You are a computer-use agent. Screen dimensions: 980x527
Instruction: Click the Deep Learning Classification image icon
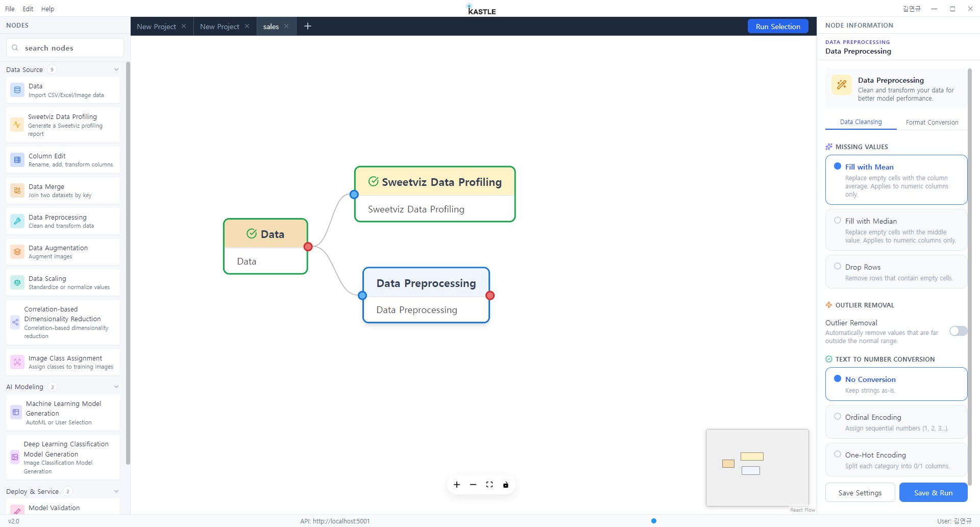pos(15,457)
